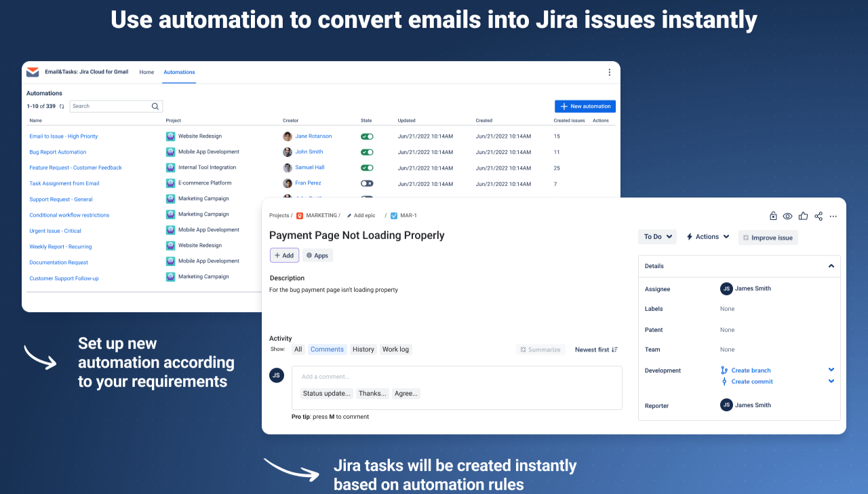The image size is (868, 494).
Task: Click project icon beside Internal Tool Integration
Action: tap(171, 168)
